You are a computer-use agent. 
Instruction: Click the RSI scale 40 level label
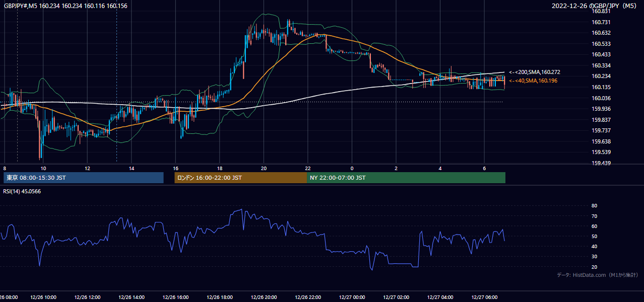595,246
